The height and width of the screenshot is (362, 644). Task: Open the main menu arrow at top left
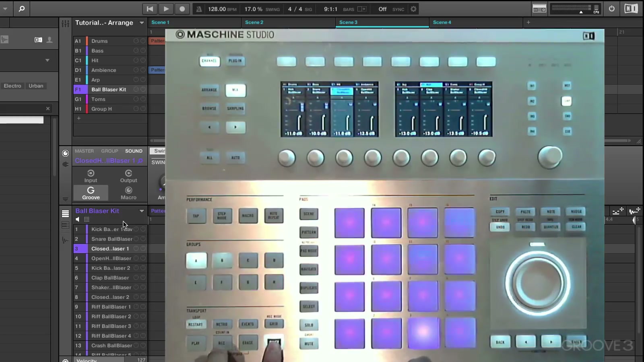tap(5, 8)
